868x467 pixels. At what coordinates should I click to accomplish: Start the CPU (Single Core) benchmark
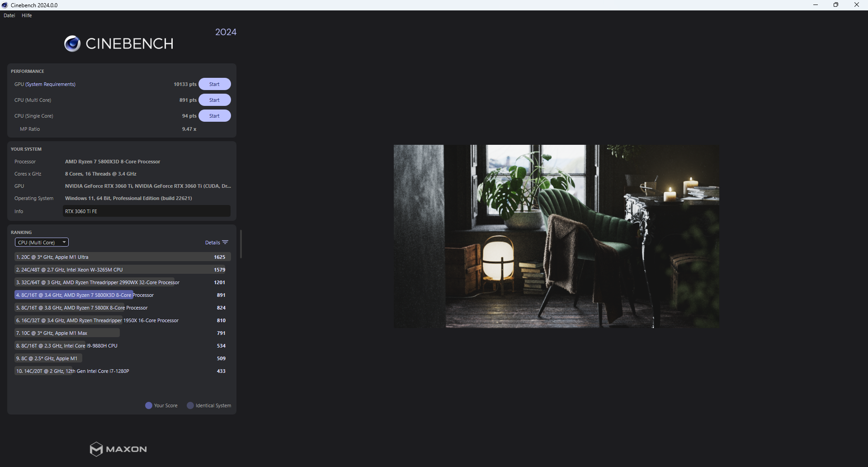(214, 116)
